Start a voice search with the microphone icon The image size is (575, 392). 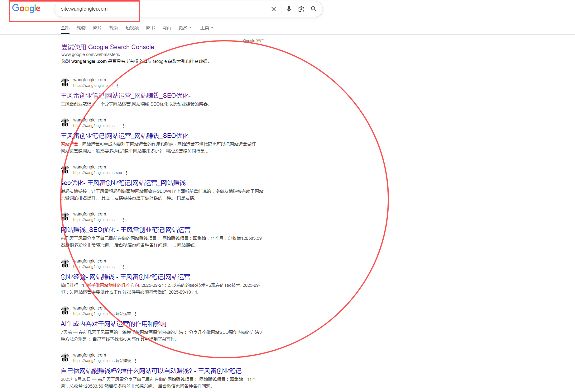[x=288, y=9]
